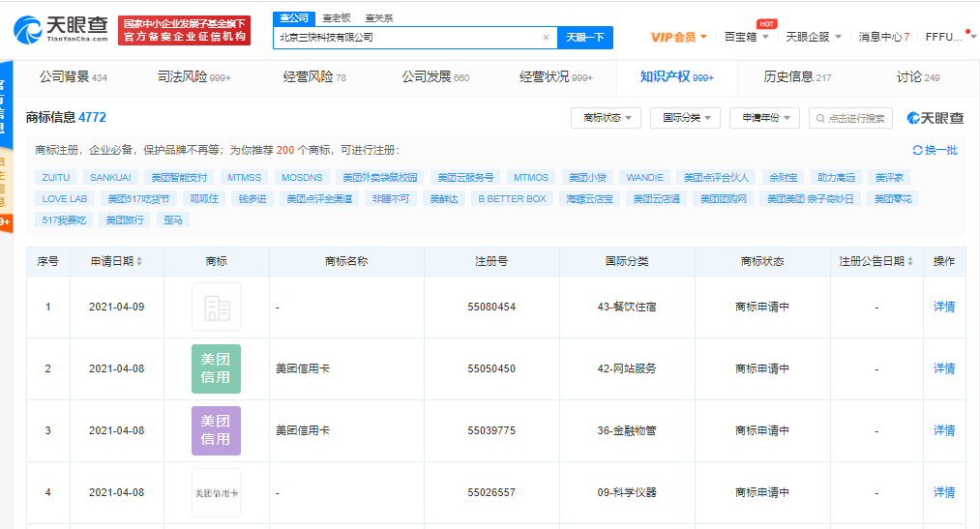
Task: Open the 公司背景 tab
Action: point(74,76)
